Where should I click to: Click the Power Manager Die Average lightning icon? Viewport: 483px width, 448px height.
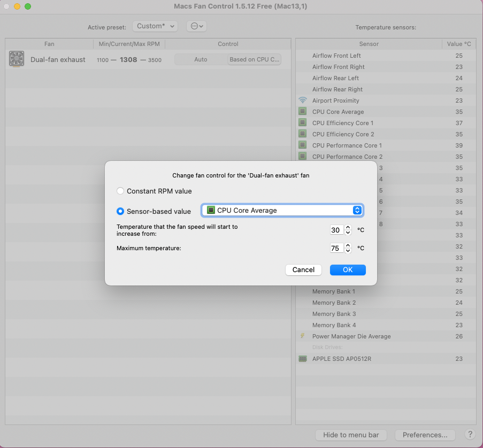pyautogui.click(x=303, y=336)
